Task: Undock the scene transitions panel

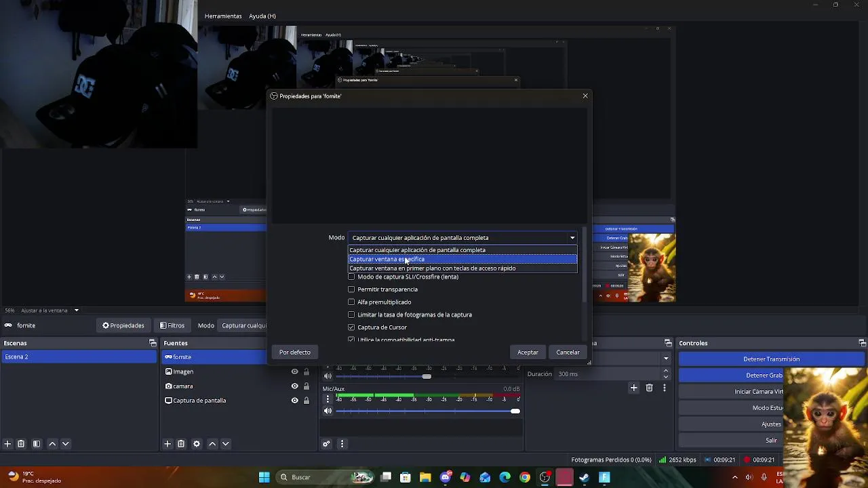Action: pos(668,343)
